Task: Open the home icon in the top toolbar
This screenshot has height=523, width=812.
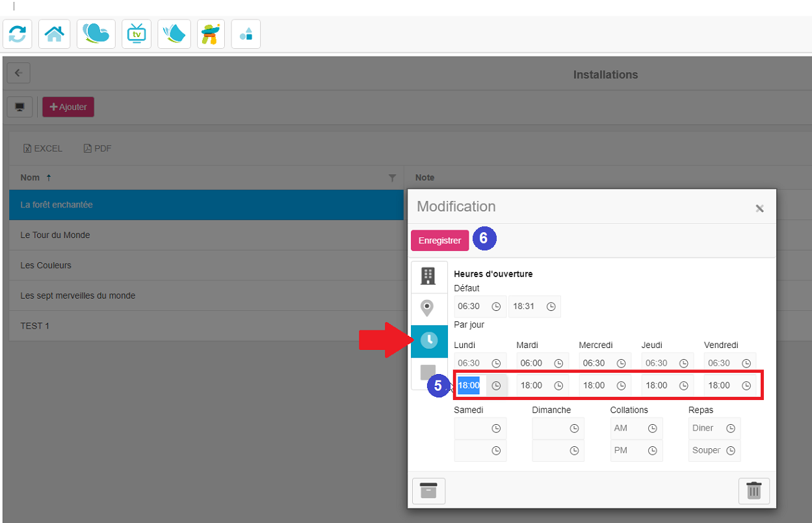Action: [54, 34]
